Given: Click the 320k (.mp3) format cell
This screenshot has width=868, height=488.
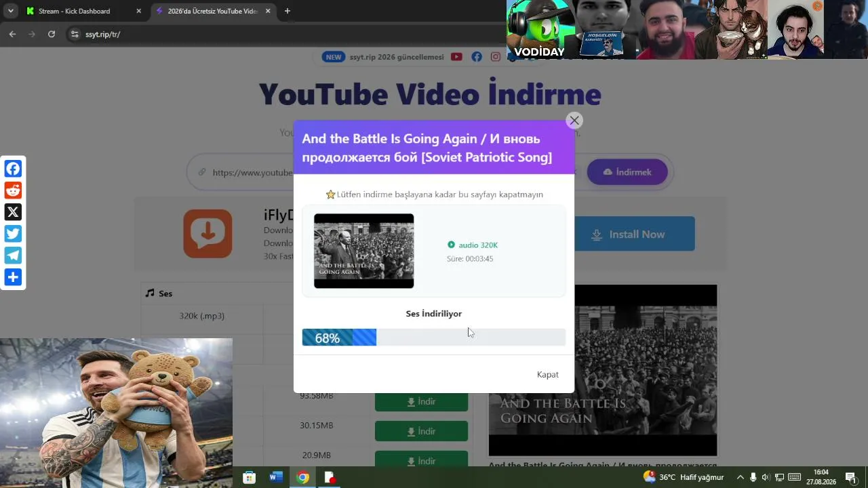Looking at the screenshot, I should pyautogui.click(x=202, y=316).
